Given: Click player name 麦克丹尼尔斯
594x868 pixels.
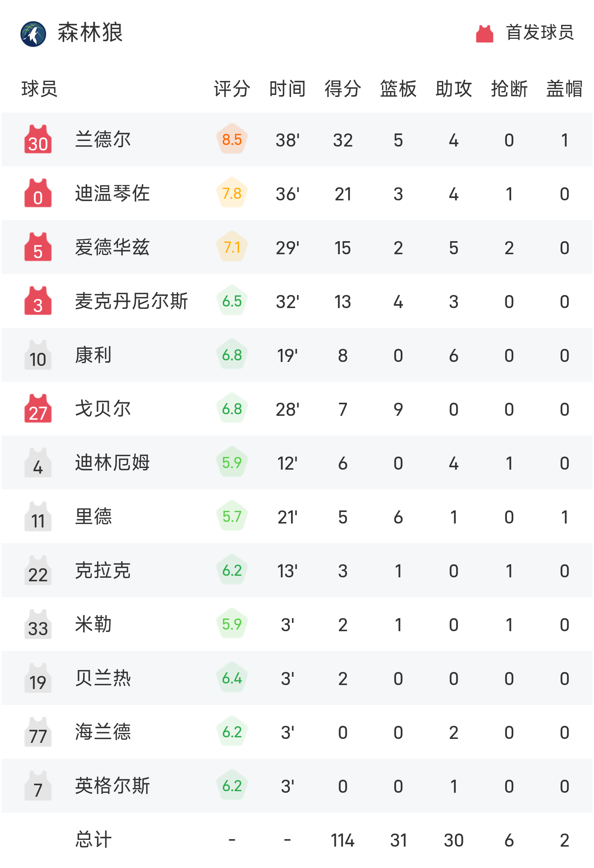Looking at the screenshot, I should pyautogui.click(x=131, y=301).
